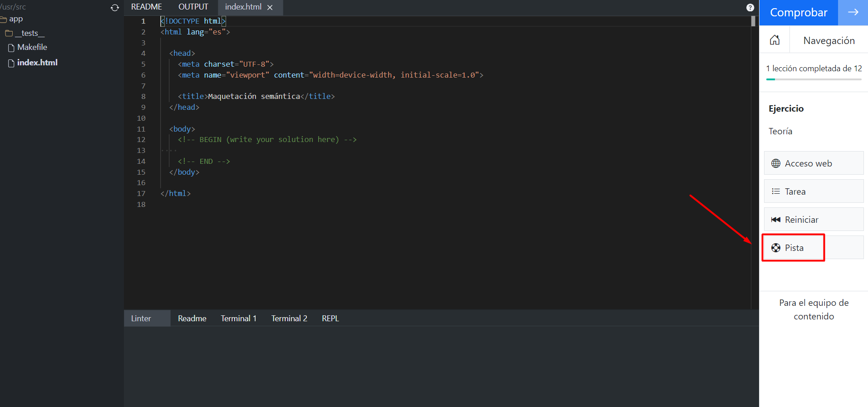The image size is (868, 407).
Task: Open the help question mark icon
Action: 750,8
